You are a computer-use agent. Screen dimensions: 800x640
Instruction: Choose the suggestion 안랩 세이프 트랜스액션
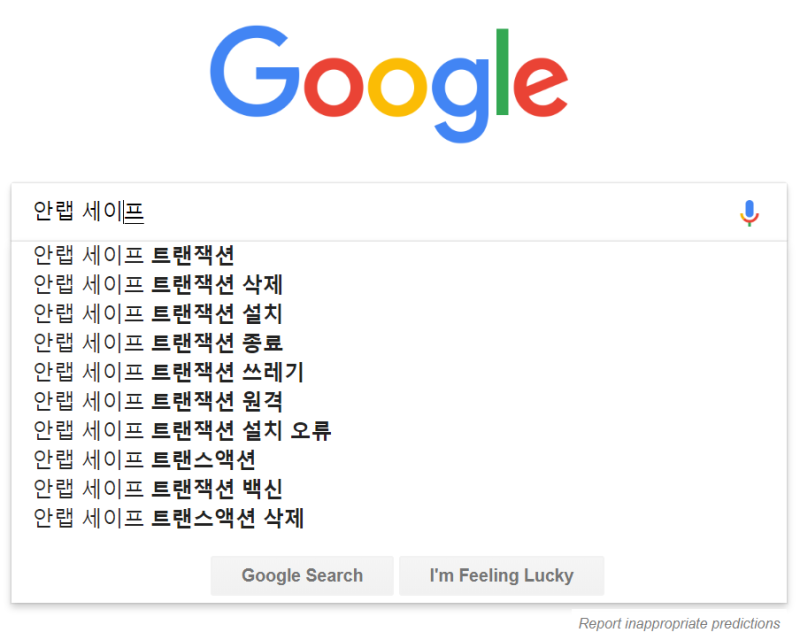pyautogui.click(x=399, y=459)
